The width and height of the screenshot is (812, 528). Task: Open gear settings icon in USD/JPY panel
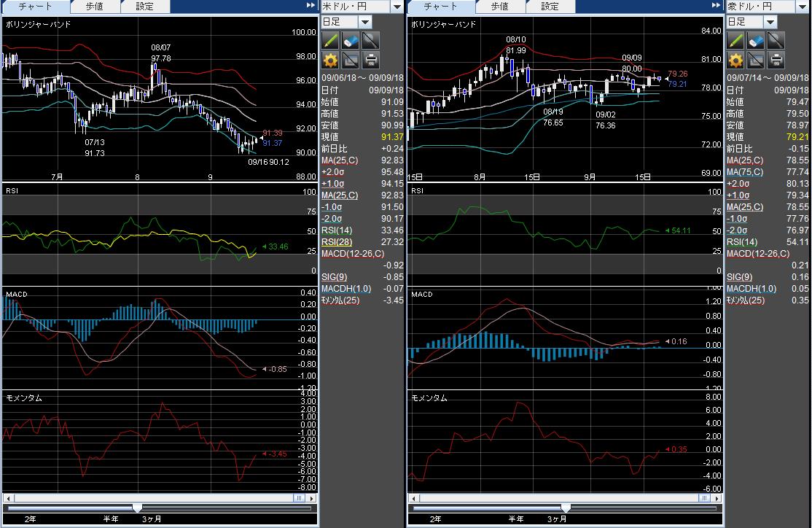click(x=330, y=60)
